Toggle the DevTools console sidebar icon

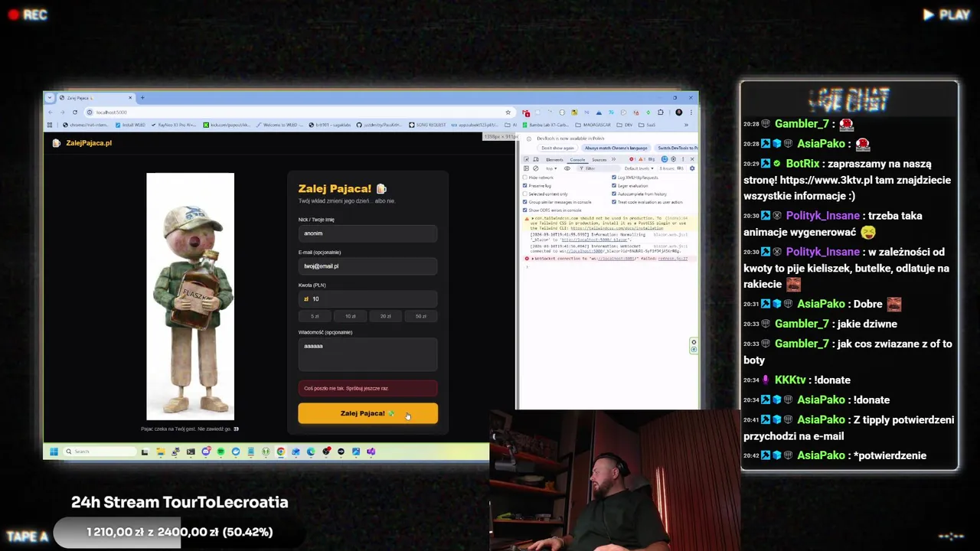(526, 168)
